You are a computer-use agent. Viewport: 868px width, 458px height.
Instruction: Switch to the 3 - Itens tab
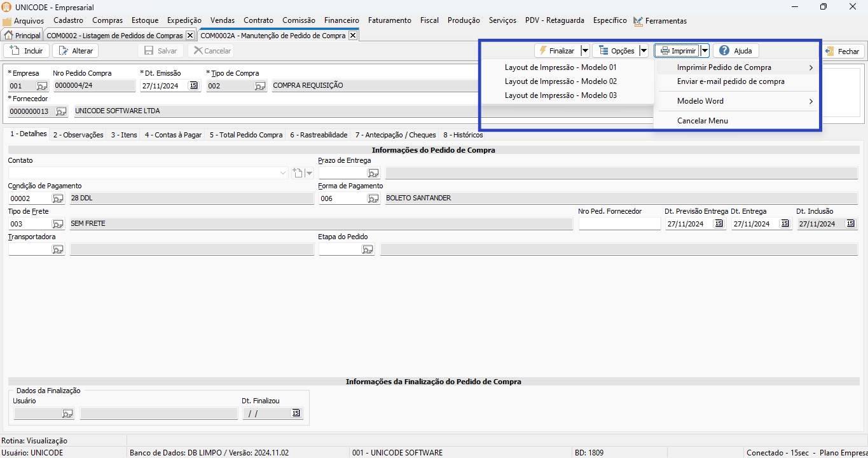tap(124, 135)
